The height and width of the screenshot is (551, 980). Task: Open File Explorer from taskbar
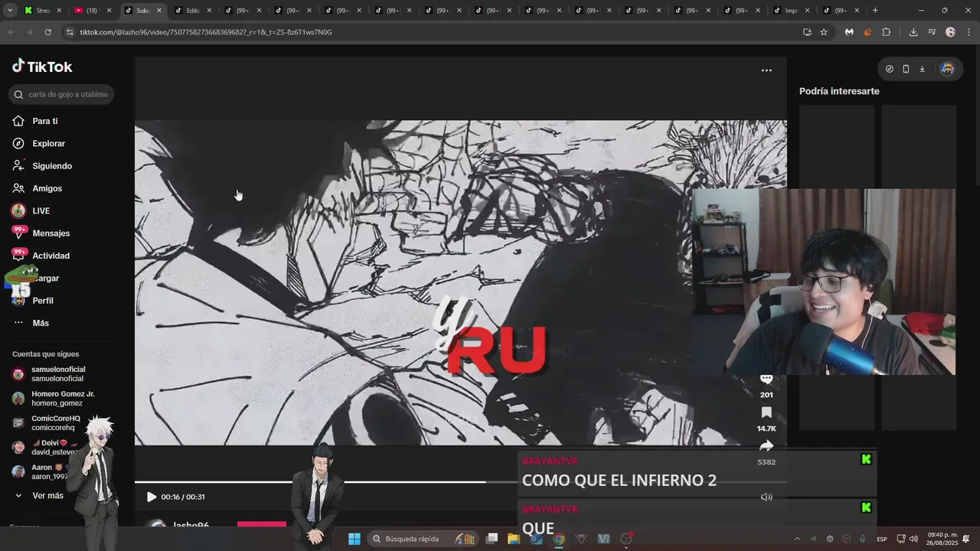[513, 539]
